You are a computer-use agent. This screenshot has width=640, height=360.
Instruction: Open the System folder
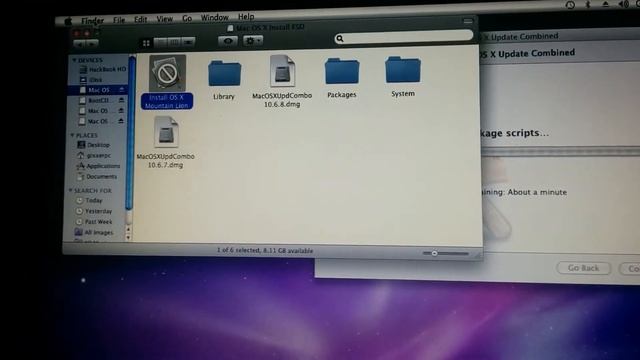pos(402,70)
